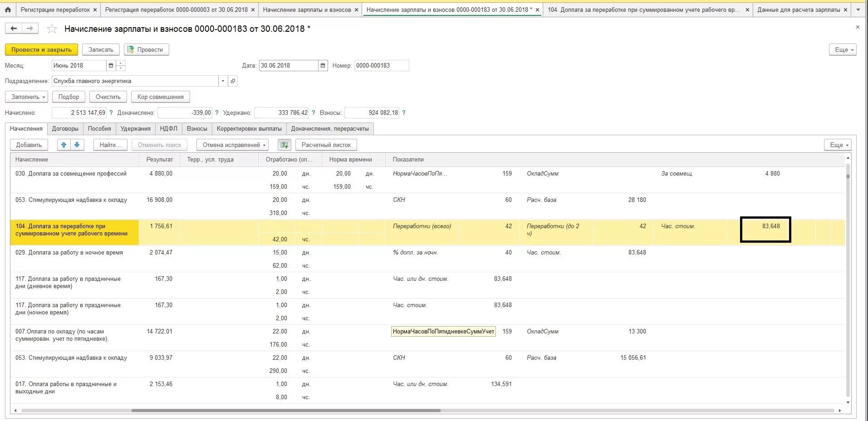
Task: Click the Провести button
Action: 146,49
